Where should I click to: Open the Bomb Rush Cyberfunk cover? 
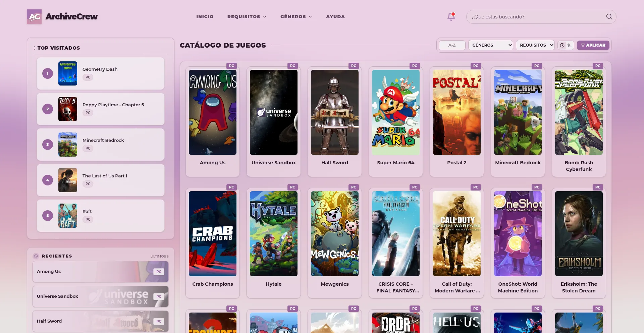[x=579, y=112]
